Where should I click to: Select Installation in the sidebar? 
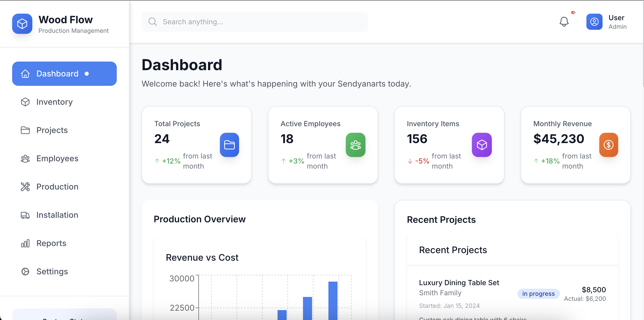point(57,215)
